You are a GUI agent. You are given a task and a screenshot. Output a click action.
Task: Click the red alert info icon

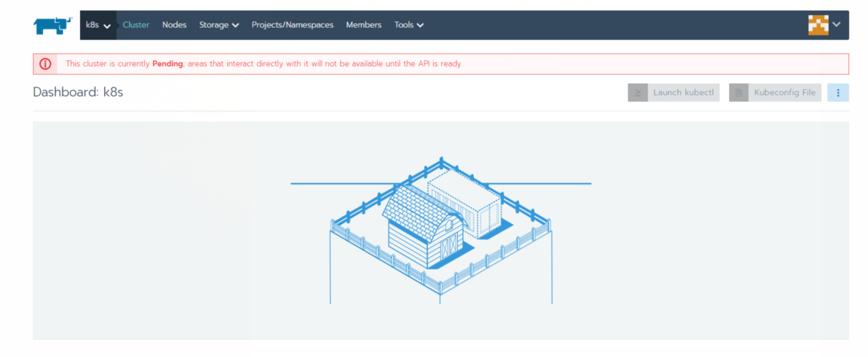[45, 64]
